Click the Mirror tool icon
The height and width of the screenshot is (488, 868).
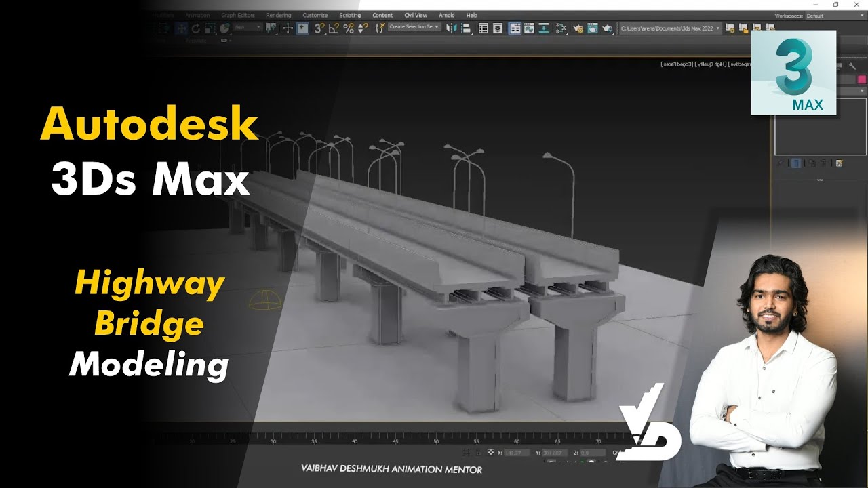(x=451, y=28)
